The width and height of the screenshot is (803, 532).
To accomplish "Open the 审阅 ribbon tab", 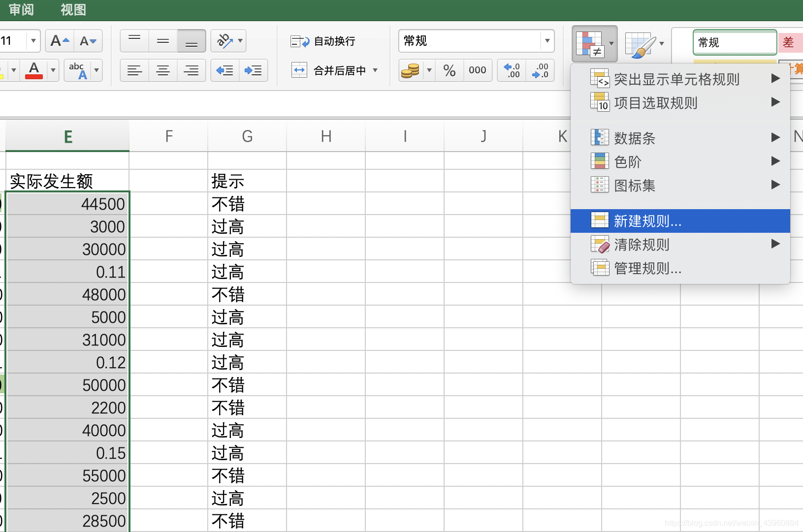I will pyautogui.click(x=21, y=9).
